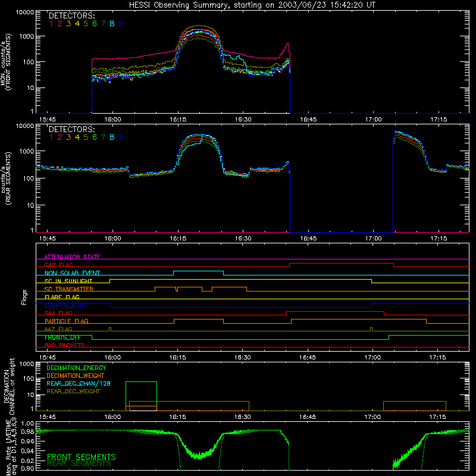
Task: Click the '(FRONT SEGMENTS)' y-axis title
Action: coord(9,62)
